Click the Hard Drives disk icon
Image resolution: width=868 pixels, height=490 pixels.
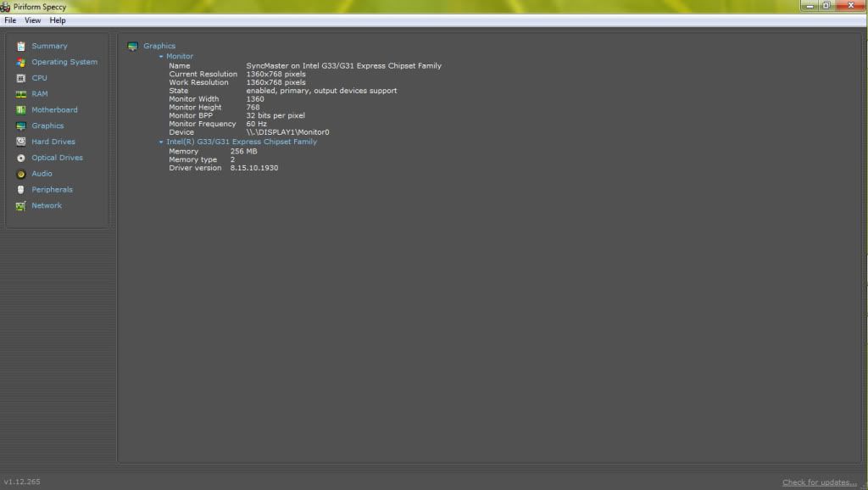tap(21, 142)
